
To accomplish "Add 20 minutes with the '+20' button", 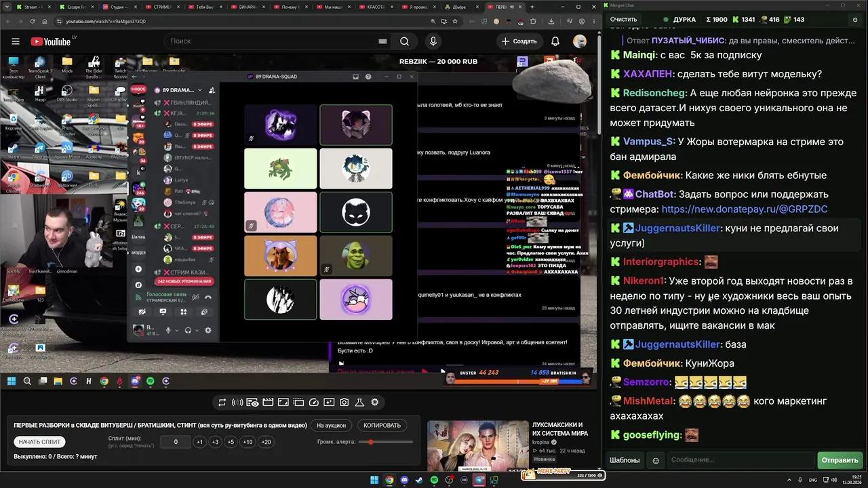I will coord(266,442).
